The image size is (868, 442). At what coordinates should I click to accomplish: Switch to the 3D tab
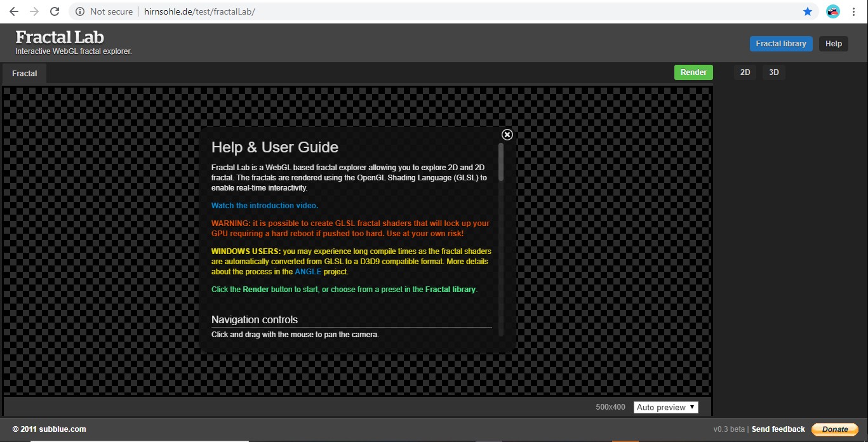point(773,72)
